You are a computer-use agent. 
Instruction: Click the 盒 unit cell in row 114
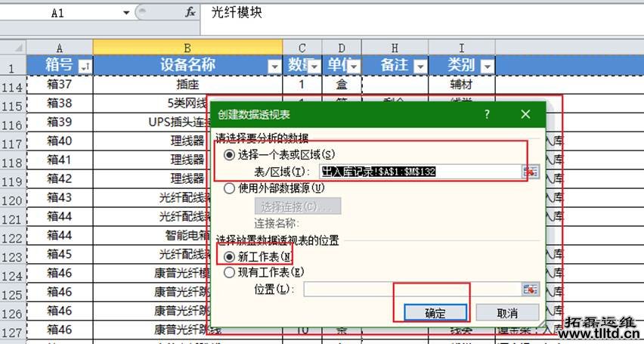click(x=342, y=85)
